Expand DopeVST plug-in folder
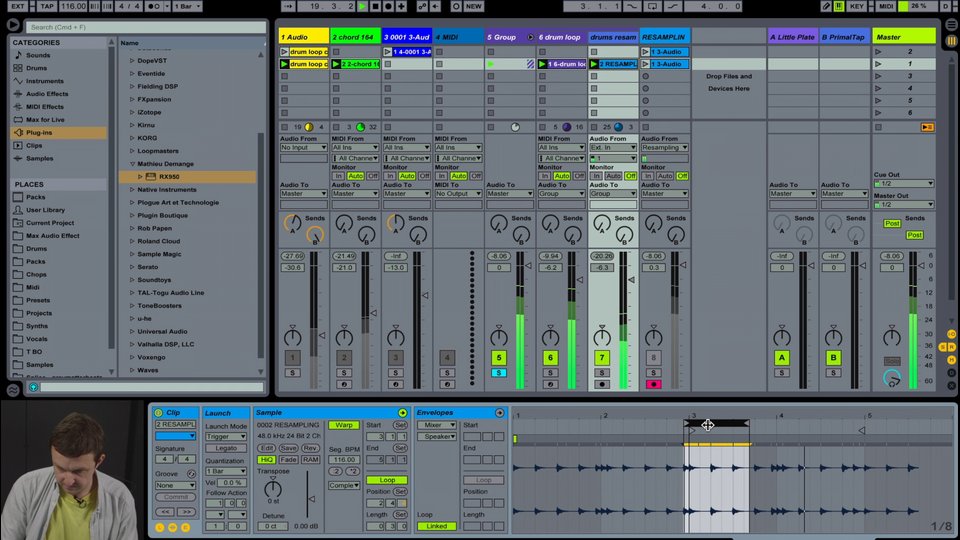Image resolution: width=960 pixels, height=540 pixels. click(x=132, y=61)
